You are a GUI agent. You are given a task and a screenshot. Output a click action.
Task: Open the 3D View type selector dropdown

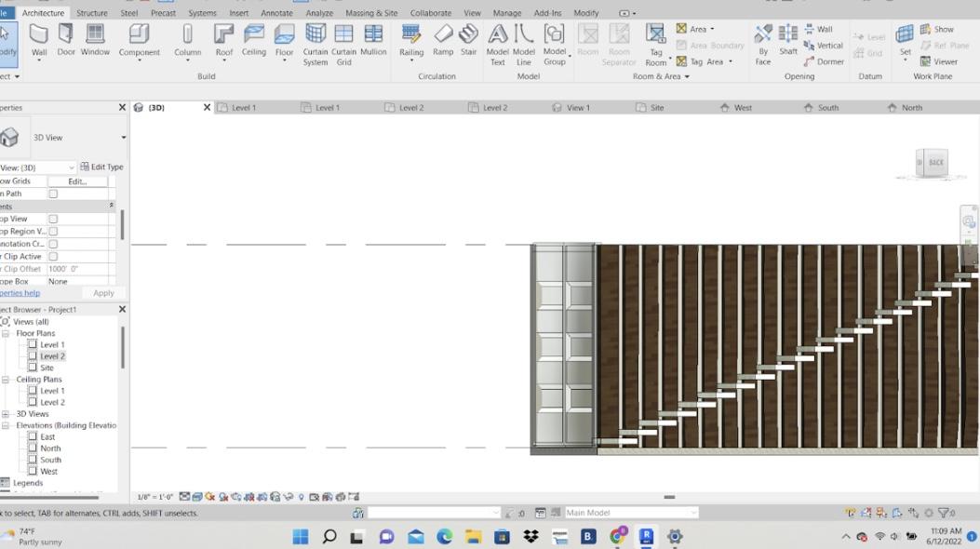(x=123, y=138)
